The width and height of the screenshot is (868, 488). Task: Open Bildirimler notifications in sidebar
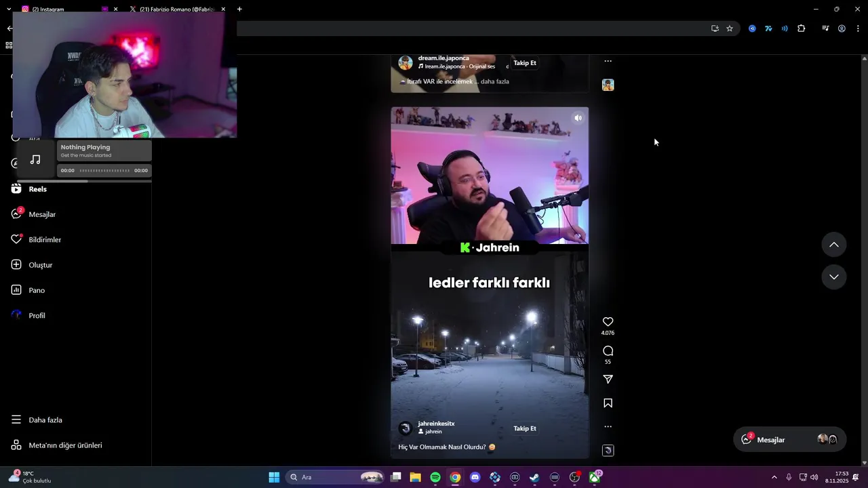36,239
